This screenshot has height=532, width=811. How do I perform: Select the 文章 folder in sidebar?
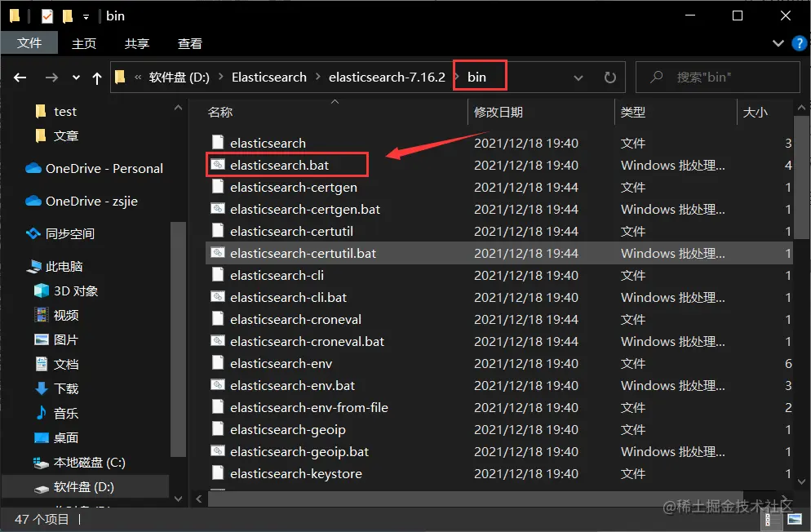pyautogui.click(x=66, y=136)
